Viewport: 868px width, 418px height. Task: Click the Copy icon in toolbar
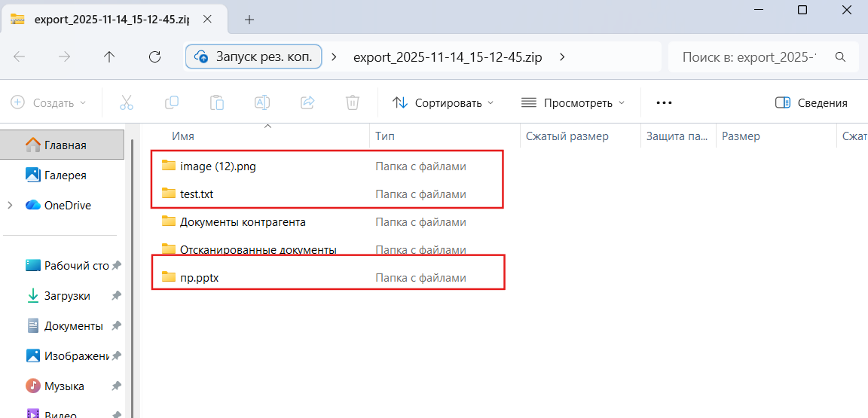click(172, 102)
